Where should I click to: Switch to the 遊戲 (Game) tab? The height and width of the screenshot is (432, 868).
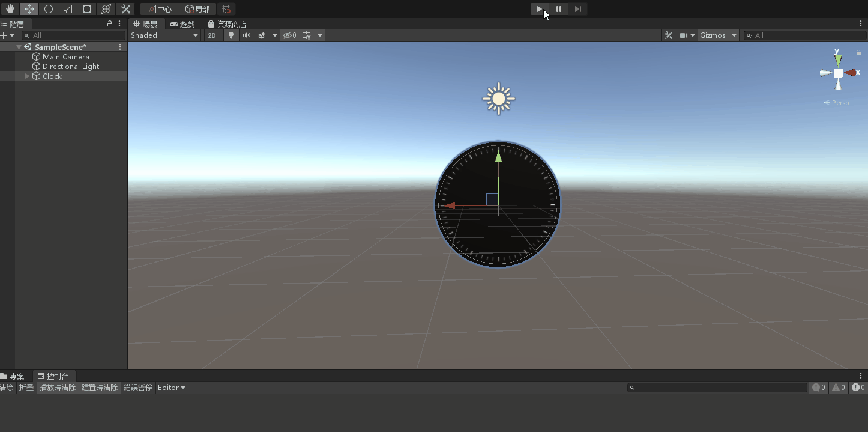[x=182, y=24]
